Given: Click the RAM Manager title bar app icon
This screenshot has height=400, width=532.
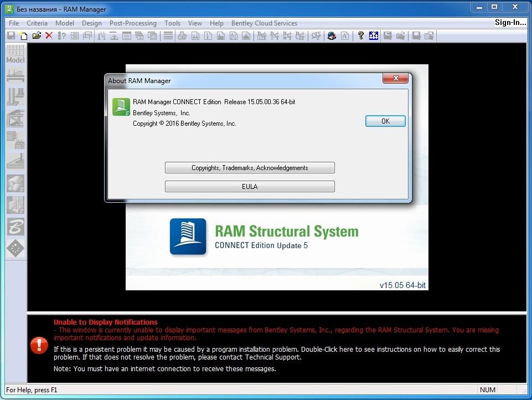Looking at the screenshot, I should pyautogui.click(x=9, y=9).
